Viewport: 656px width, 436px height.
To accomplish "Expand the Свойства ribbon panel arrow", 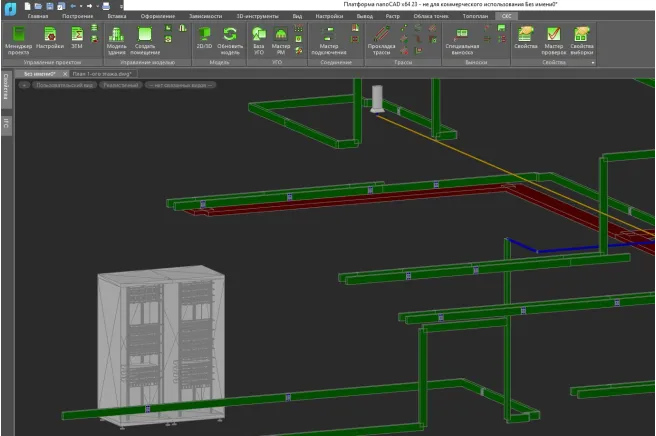I will click(x=593, y=62).
